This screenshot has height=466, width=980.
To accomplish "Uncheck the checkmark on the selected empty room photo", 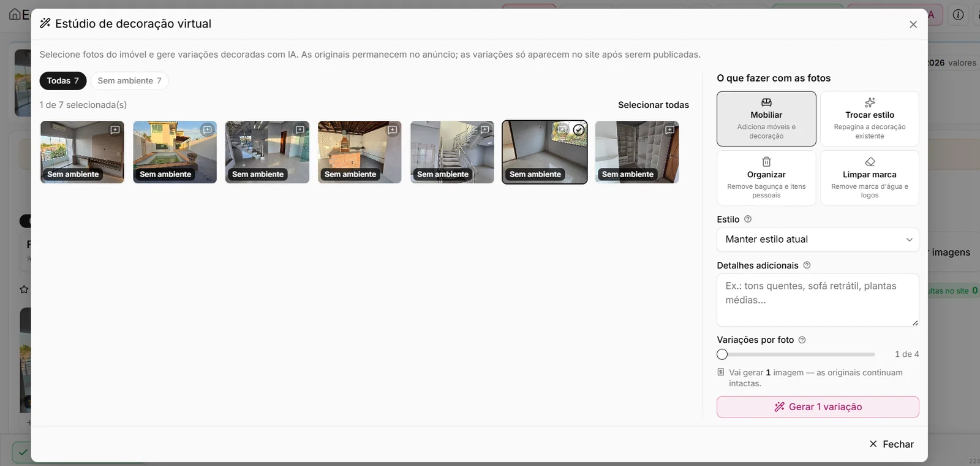I will pos(579,130).
